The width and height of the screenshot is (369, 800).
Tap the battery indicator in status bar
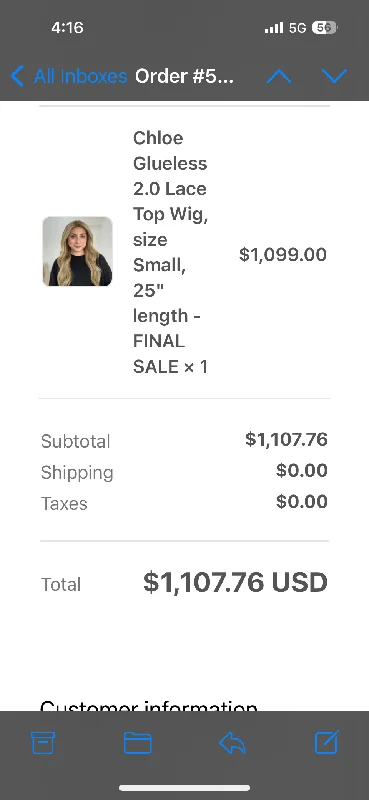[x=324, y=28]
